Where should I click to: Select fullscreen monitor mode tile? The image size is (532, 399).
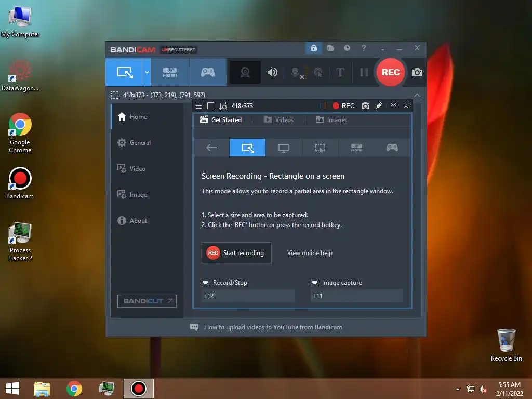[284, 148]
